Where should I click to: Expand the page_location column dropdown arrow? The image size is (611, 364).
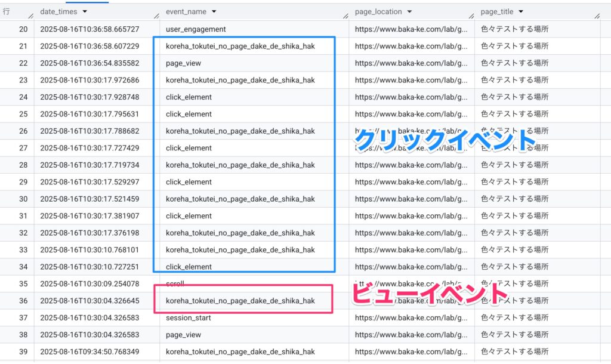coord(410,12)
